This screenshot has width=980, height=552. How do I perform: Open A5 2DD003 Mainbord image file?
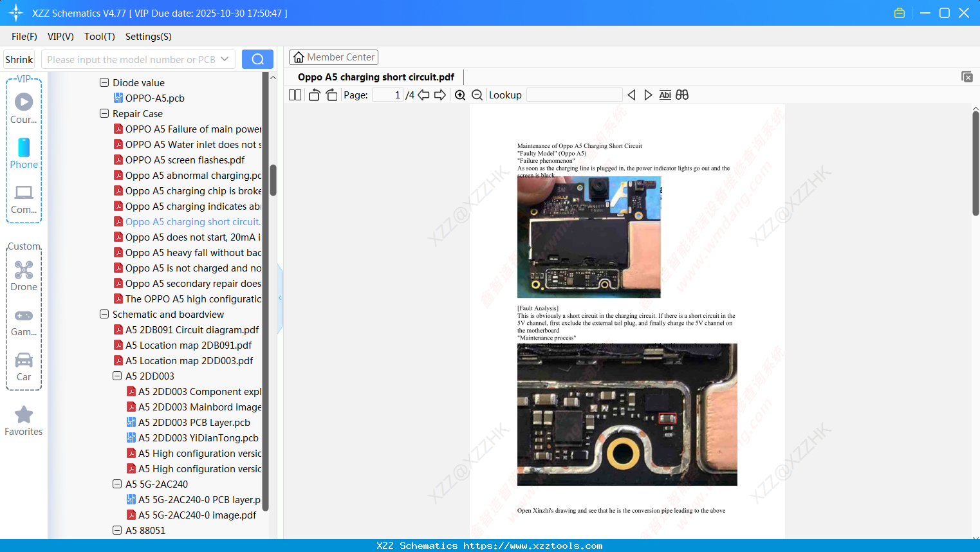194,407
